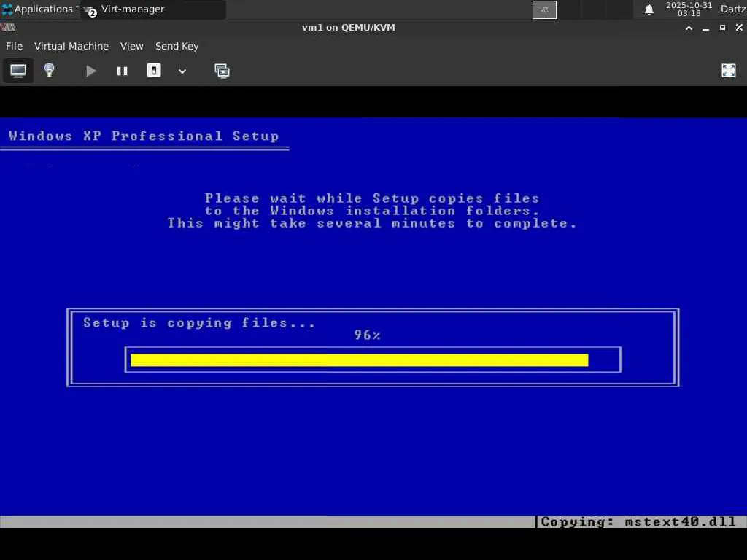The image size is (747, 560).
Task: Open the manage VM snapshots view
Action: (222, 71)
